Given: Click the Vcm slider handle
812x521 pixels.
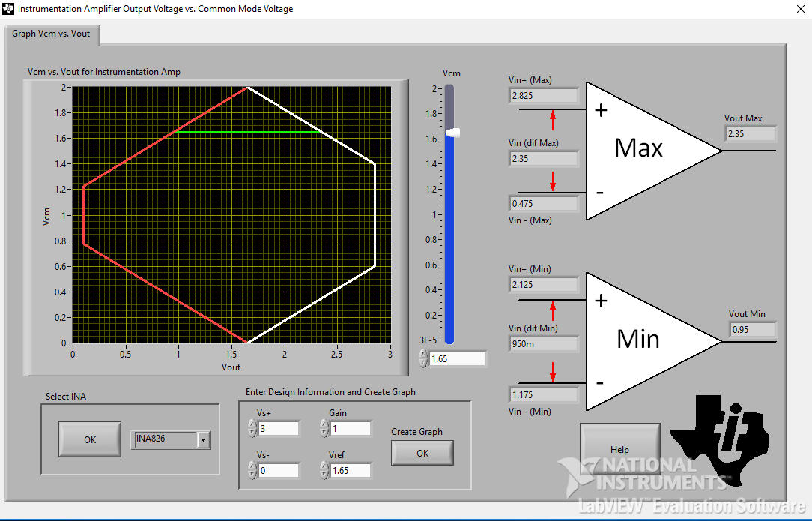Looking at the screenshot, I should [x=452, y=133].
